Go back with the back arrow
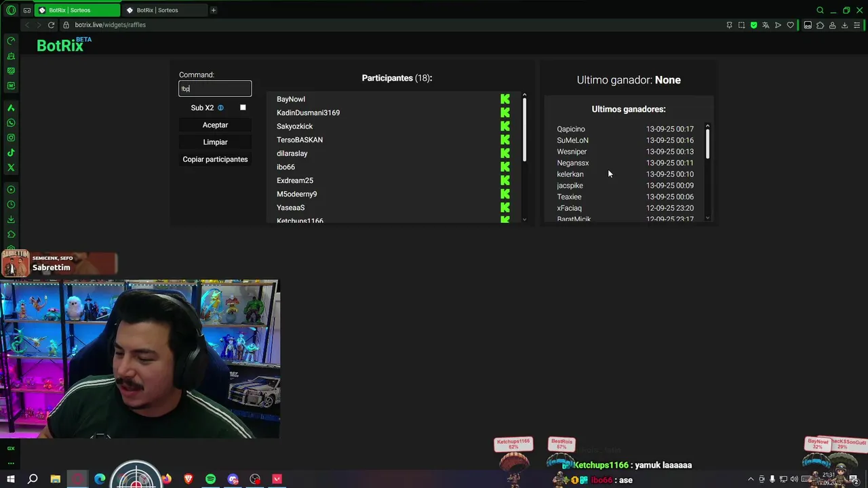The image size is (868, 488). pyautogui.click(x=26, y=25)
